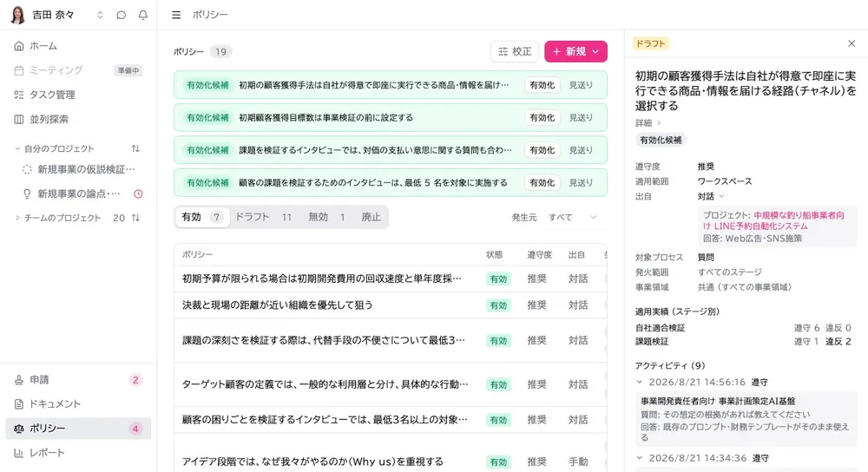Click the レポート chart icon
Screen dimensions: 868x472
19,453
